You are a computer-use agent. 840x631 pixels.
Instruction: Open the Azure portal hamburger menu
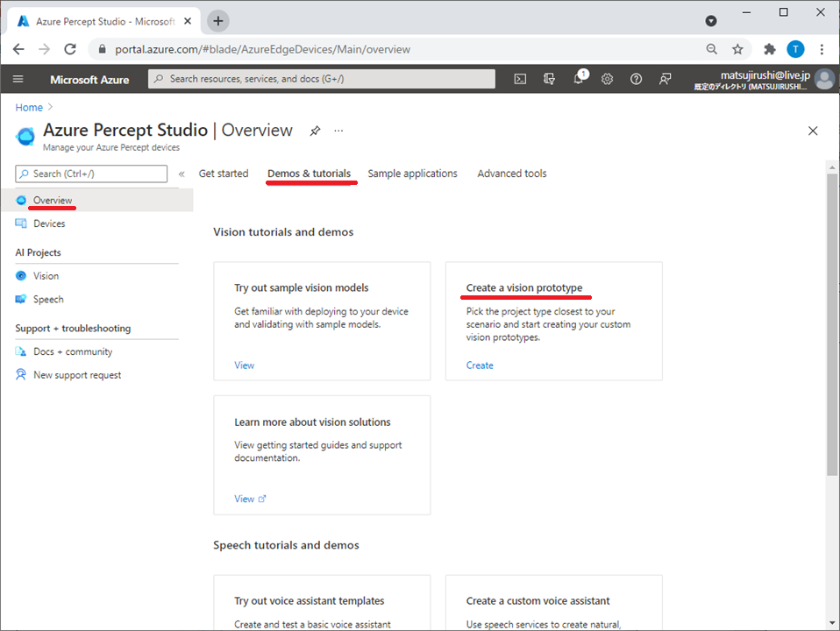pyautogui.click(x=18, y=79)
